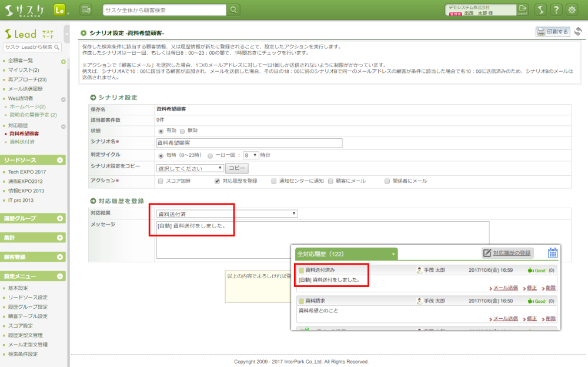Open the シナリオ設定をコピー select box
This screenshot has height=367, width=588.
point(189,168)
